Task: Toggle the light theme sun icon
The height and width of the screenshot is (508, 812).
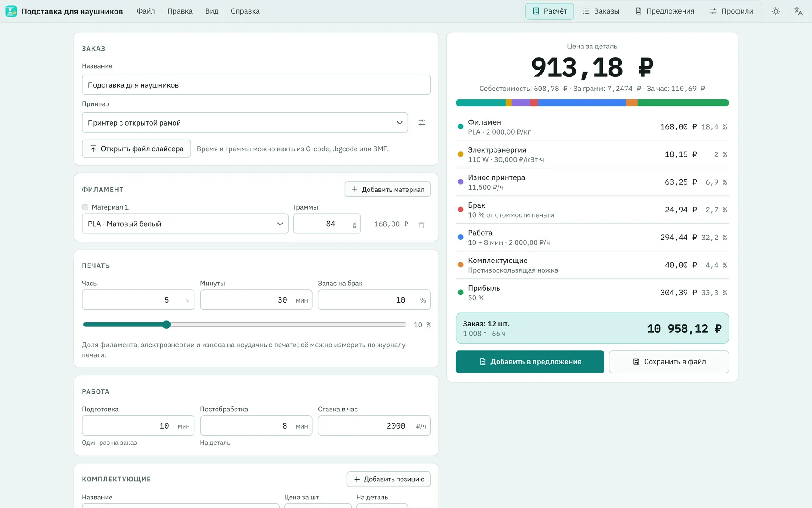Action: (775, 11)
